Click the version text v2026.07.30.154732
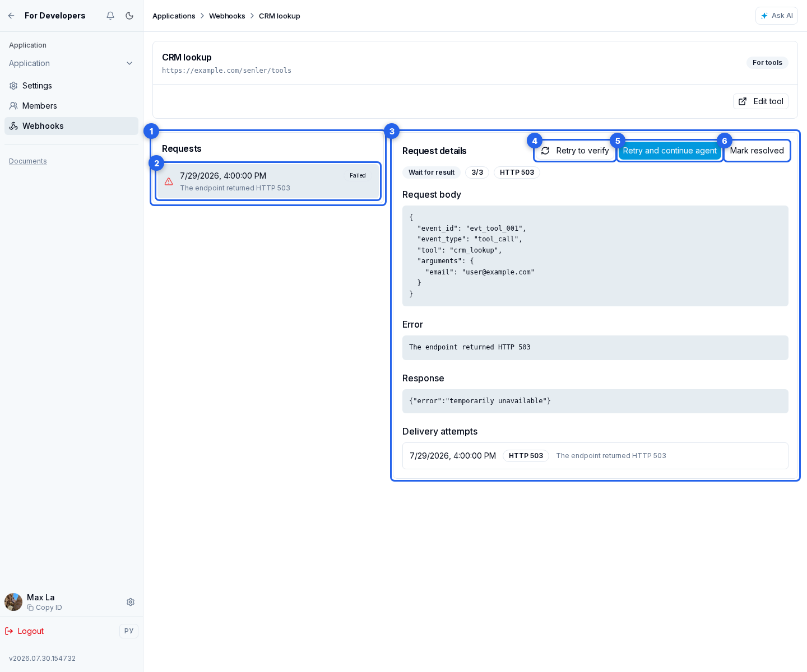Image resolution: width=807 pixels, height=672 pixels. 42,659
